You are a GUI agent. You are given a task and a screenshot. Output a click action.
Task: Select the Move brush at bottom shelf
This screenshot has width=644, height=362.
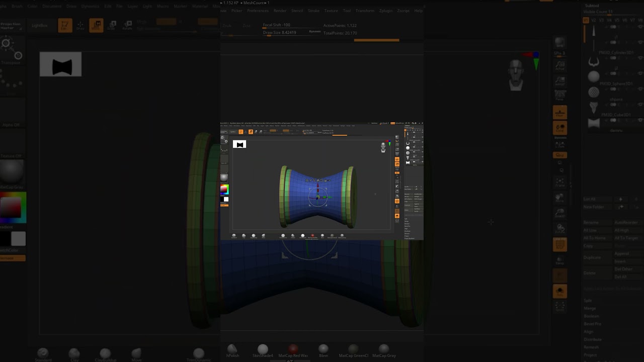(136, 355)
